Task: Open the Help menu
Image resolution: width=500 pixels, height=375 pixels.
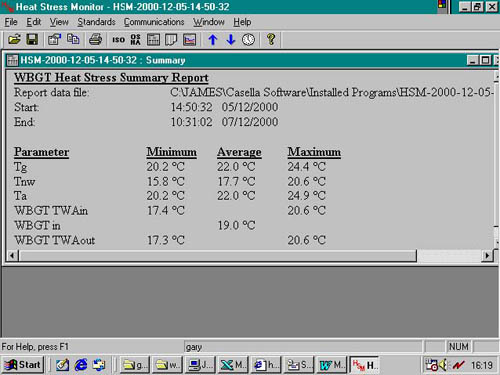Action: [242, 22]
